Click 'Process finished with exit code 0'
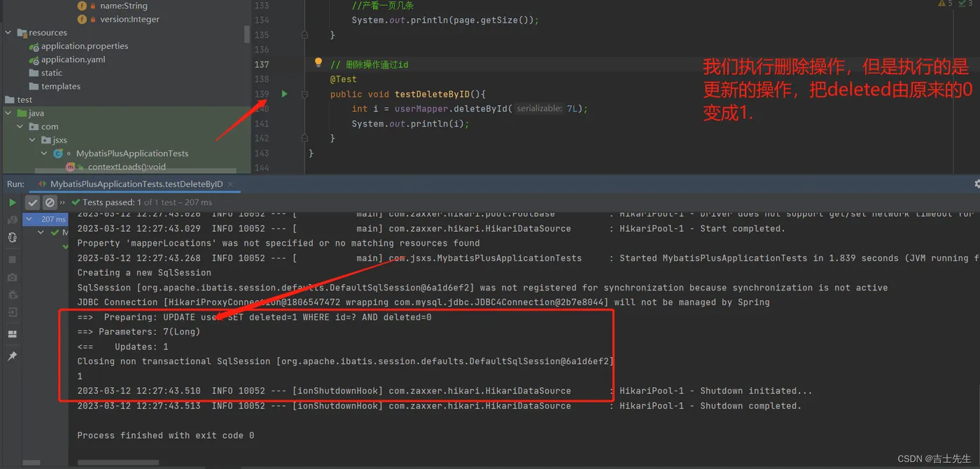The width and height of the screenshot is (980, 469). click(165, 435)
